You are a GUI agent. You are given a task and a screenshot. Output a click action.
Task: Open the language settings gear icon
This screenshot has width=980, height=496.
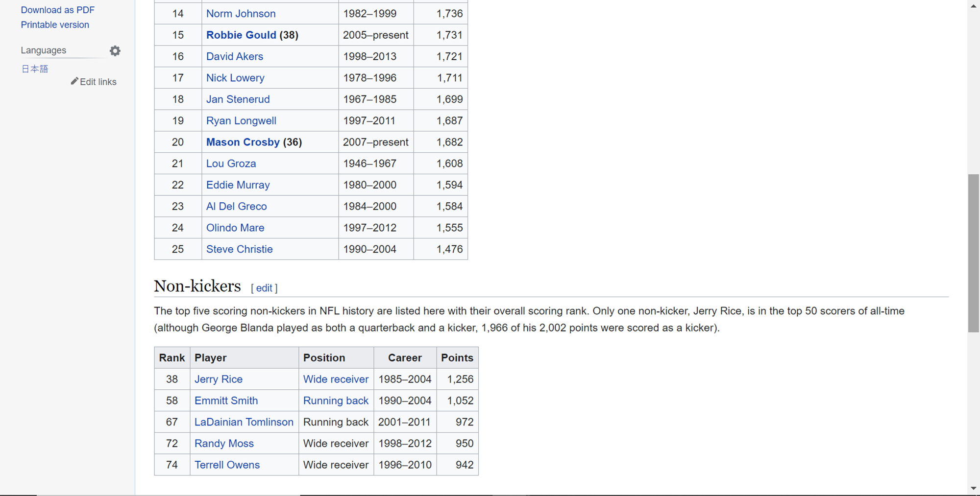[115, 51]
